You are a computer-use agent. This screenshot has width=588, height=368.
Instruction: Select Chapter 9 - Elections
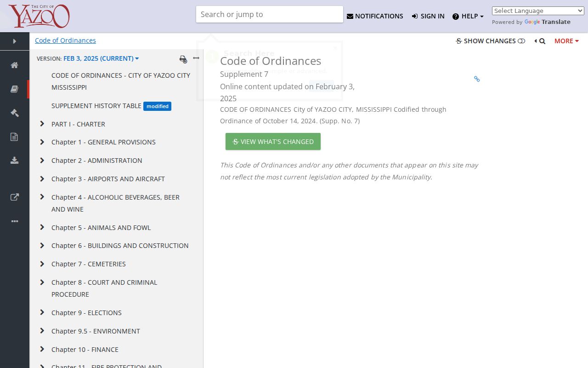[86, 313]
